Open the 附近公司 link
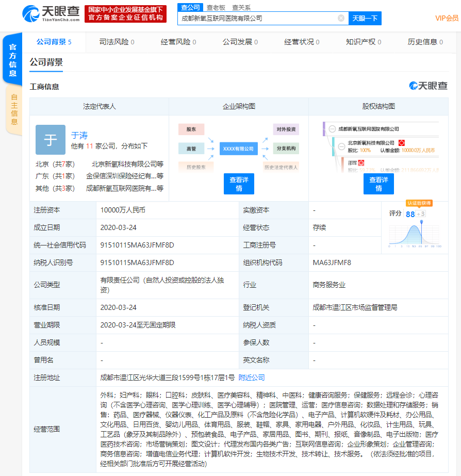The height and width of the screenshot is (476, 461). pos(252,377)
